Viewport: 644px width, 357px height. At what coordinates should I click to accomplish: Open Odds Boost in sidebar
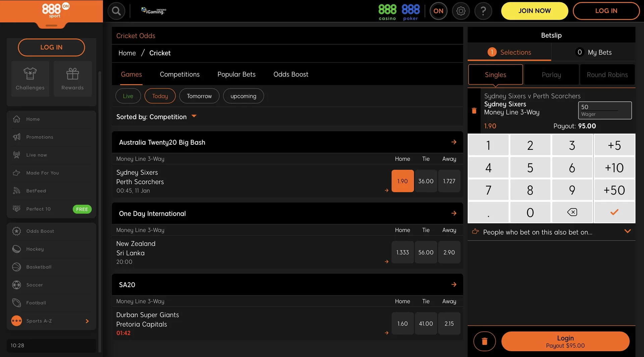point(51,231)
